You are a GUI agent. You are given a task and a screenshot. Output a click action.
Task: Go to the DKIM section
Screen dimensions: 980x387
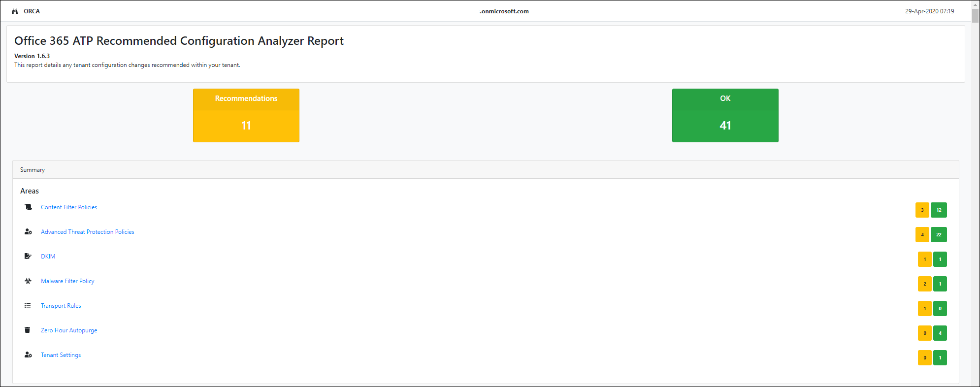(48, 257)
